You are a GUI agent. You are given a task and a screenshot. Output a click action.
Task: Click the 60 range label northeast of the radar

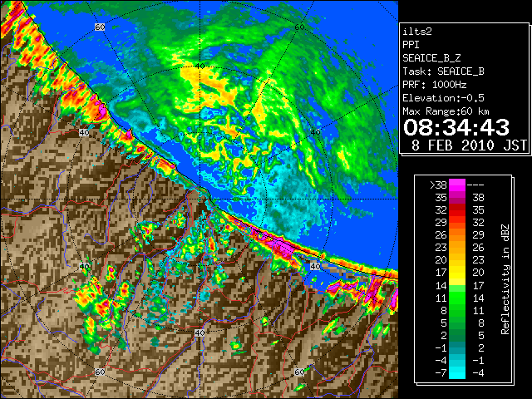click(299, 27)
